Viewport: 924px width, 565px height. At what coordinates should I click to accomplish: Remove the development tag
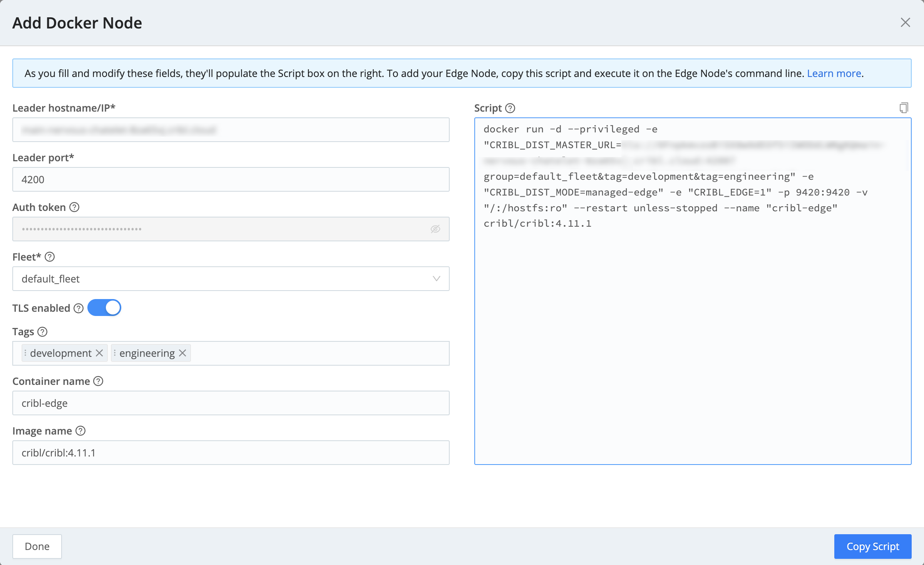[x=99, y=353]
